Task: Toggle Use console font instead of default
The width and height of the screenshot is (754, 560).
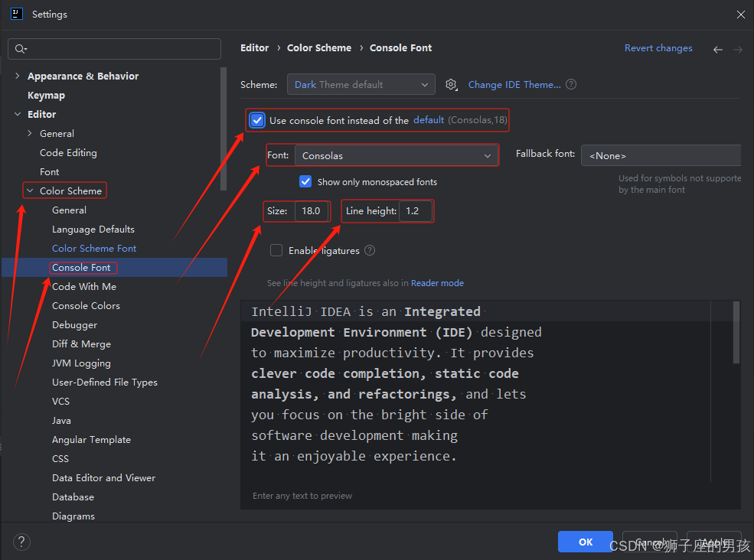Action: click(x=257, y=120)
